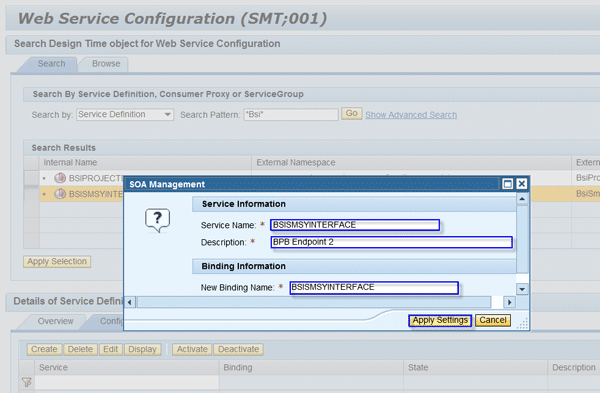Select the Search tab
The width and height of the screenshot is (600, 393).
[51, 64]
